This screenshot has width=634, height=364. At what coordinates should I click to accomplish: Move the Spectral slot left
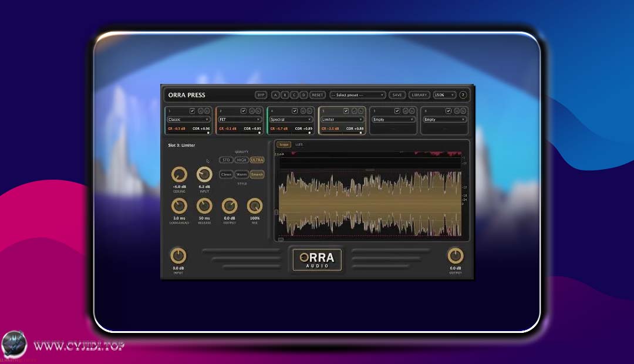coord(303,111)
